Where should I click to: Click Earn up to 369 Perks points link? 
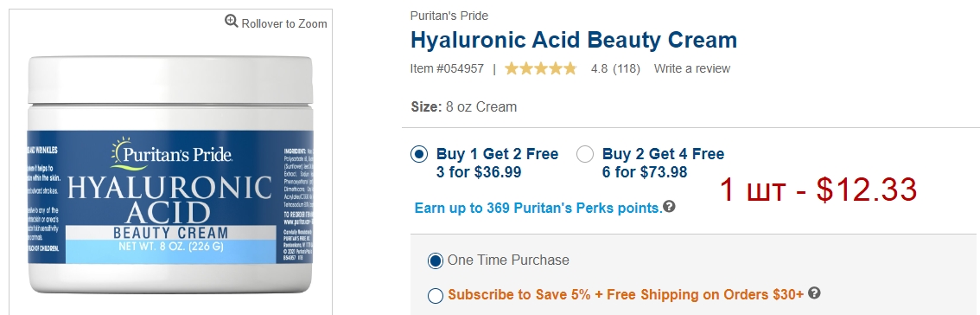point(538,208)
